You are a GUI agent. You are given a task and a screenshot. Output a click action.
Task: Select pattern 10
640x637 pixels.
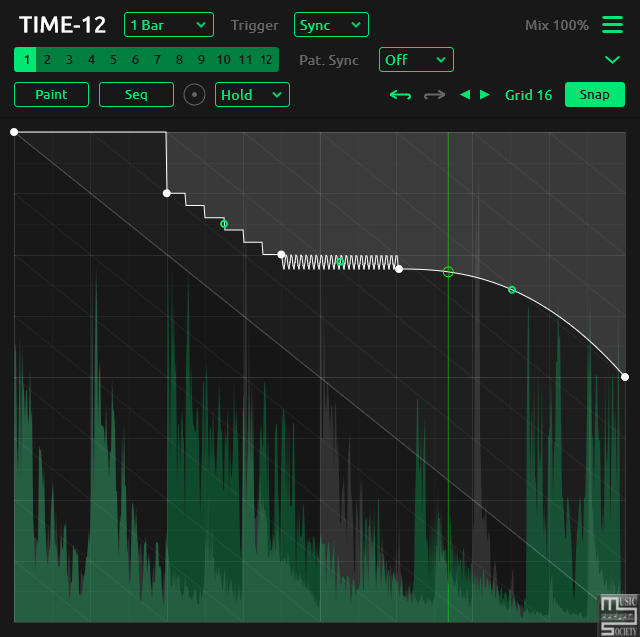coord(224,60)
